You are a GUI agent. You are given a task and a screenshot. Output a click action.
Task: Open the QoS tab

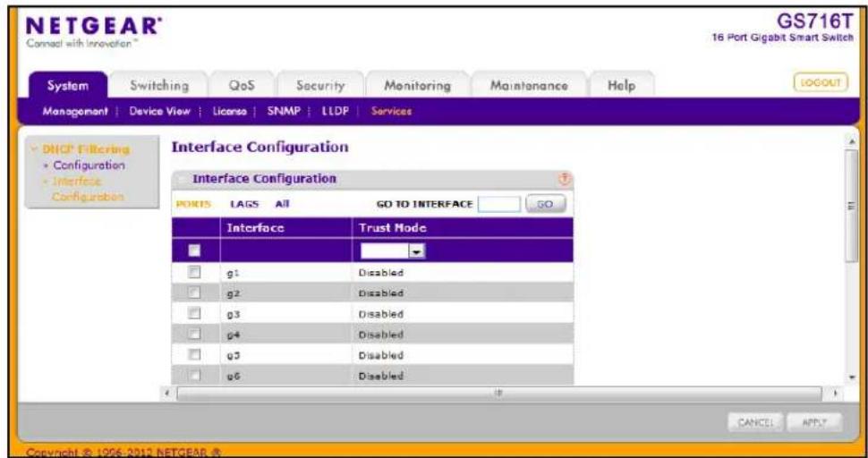point(242,86)
